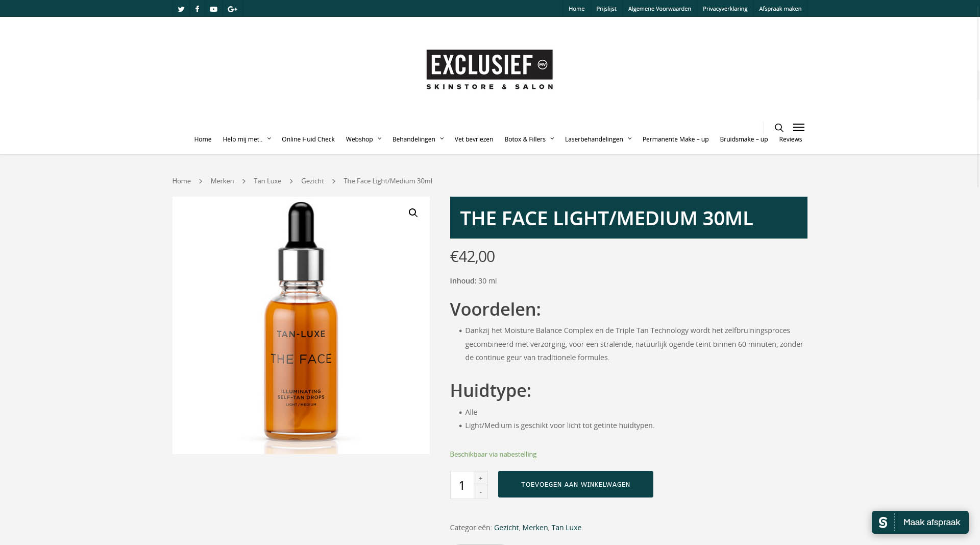Click the quantity input field
This screenshot has width=980, height=545.
pyautogui.click(x=462, y=485)
